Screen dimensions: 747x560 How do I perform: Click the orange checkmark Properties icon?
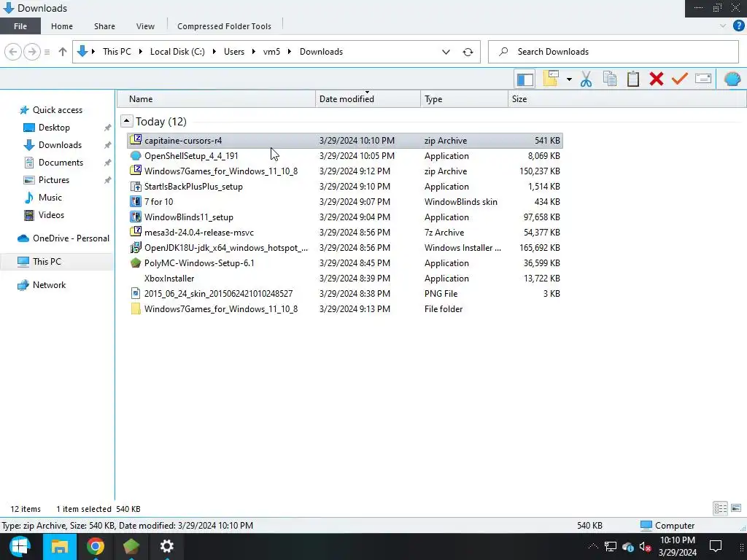tap(680, 79)
